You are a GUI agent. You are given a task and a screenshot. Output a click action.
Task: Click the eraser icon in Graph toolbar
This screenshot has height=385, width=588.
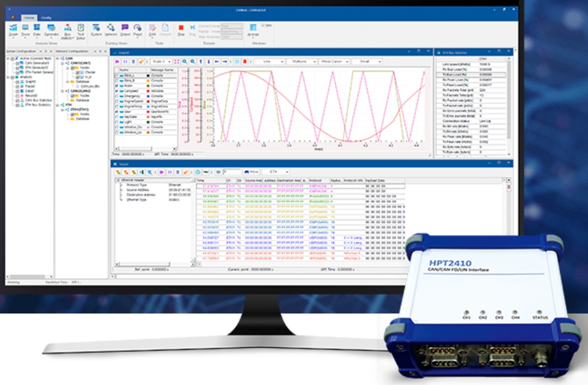[141, 62]
